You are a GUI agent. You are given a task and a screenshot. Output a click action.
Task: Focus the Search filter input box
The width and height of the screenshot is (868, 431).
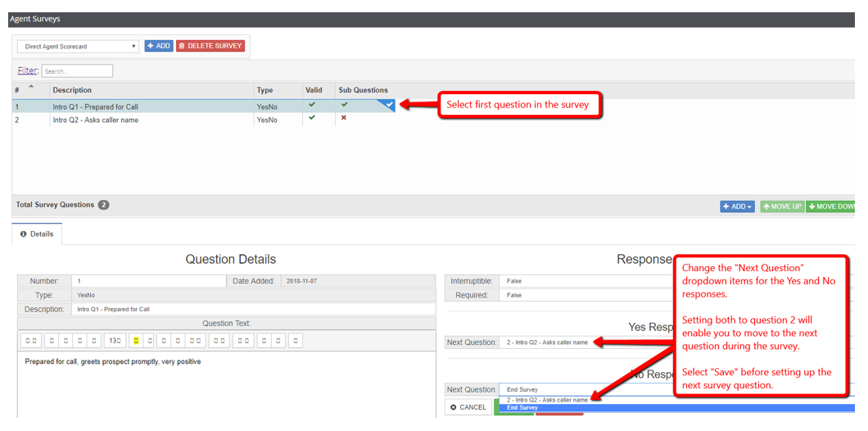tap(77, 71)
